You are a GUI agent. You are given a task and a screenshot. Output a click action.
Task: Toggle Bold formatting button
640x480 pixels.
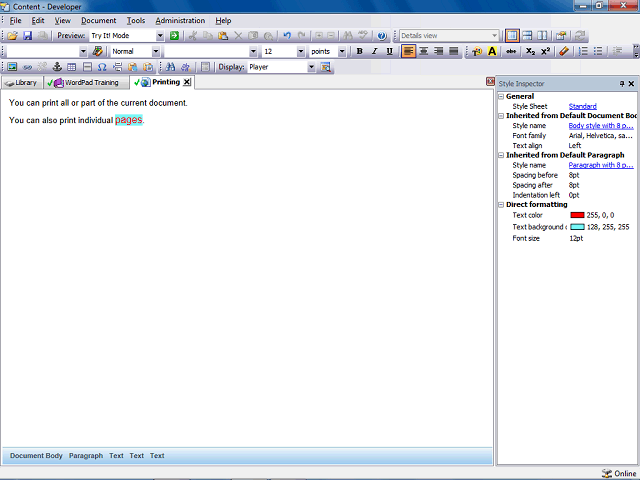click(359, 51)
